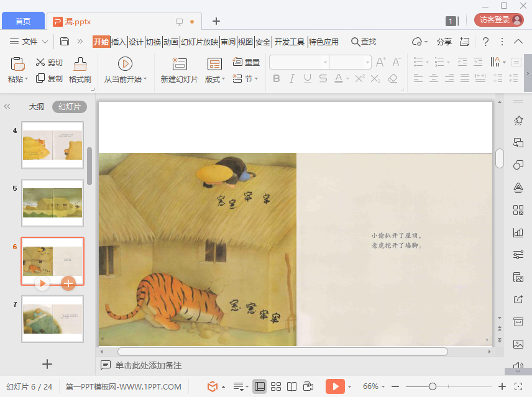
Task: Click the add slide plus below thumbnails
Action: coord(47,364)
